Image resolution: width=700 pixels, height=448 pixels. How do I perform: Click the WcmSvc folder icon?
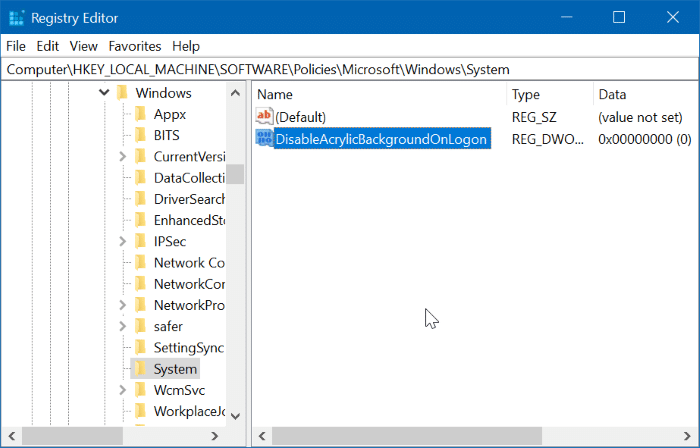coord(141,390)
